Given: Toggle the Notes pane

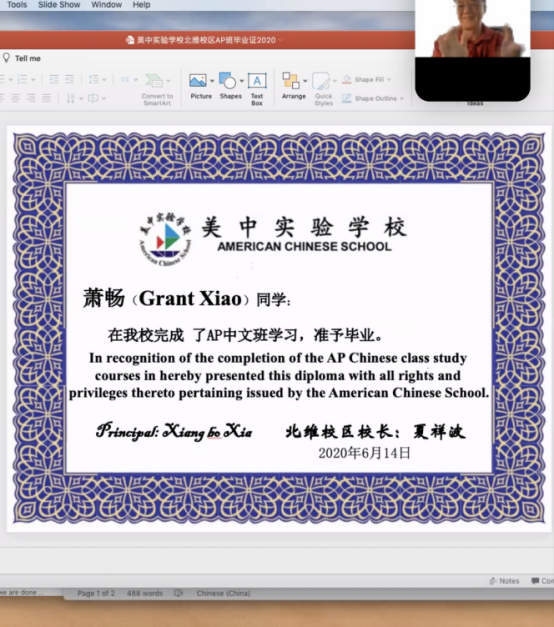Looking at the screenshot, I should 504,581.
